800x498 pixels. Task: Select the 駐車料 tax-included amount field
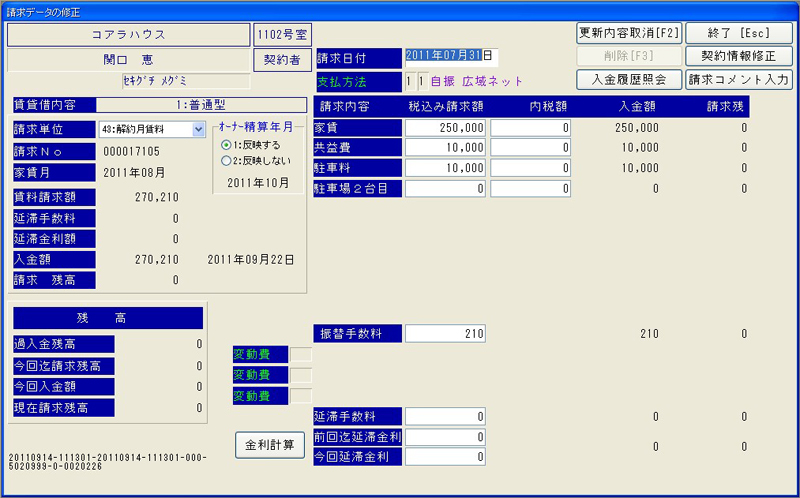click(x=446, y=168)
